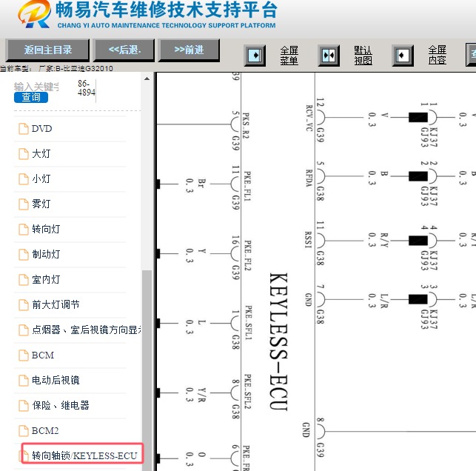
Task: Click the sidebar scroll-up arrow
Action: [x=147, y=78]
